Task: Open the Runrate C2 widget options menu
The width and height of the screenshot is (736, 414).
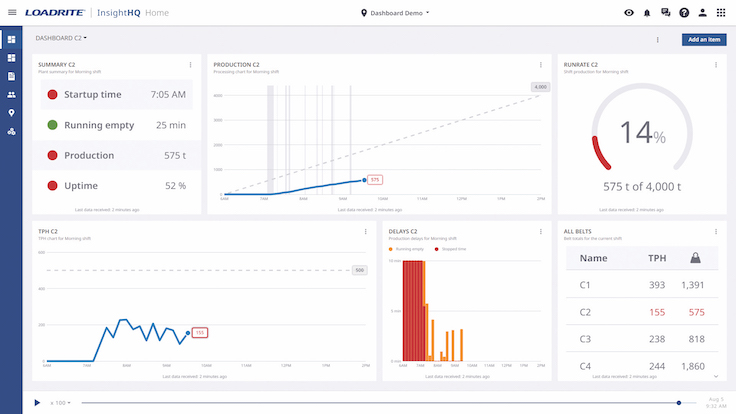Action: (716, 65)
